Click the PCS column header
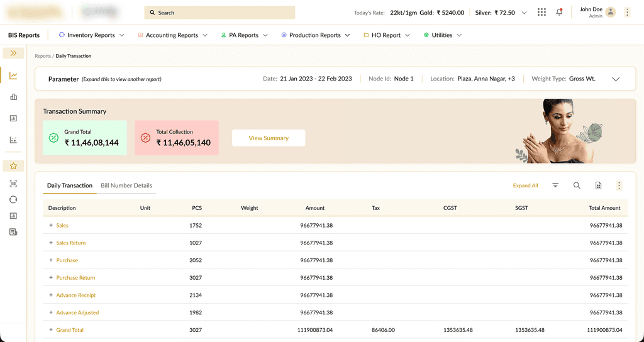Screen dimensions: 644x342 coord(197,208)
